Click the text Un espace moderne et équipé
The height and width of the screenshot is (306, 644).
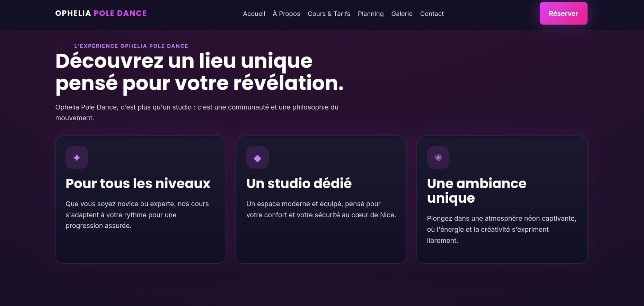(x=321, y=209)
